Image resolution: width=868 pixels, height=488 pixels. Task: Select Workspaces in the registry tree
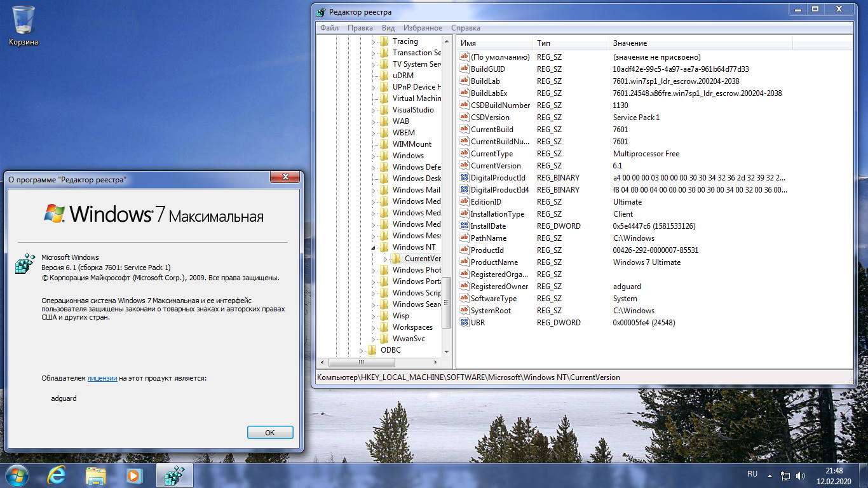(x=412, y=327)
